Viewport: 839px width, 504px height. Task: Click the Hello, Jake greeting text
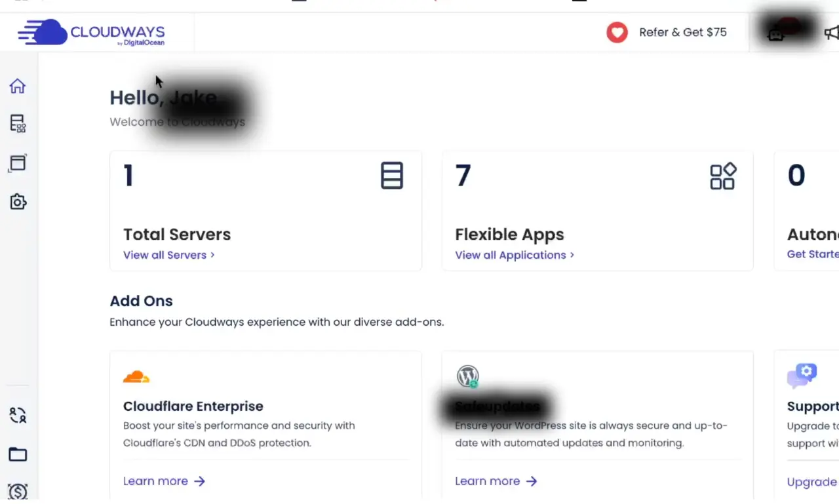pyautogui.click(x=163, y=98)
